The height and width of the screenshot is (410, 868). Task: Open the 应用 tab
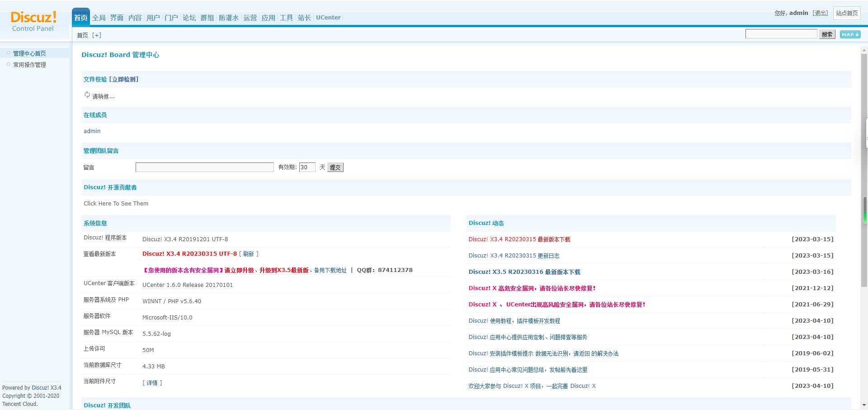pos(268,18)
